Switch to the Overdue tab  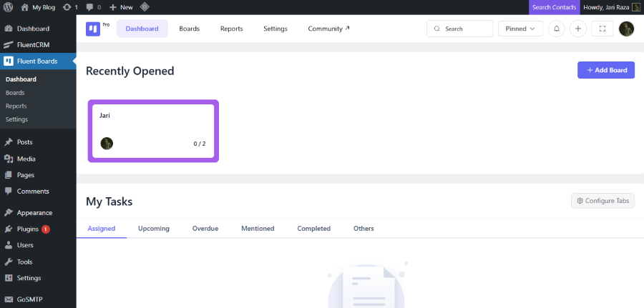tap(205, 229)
